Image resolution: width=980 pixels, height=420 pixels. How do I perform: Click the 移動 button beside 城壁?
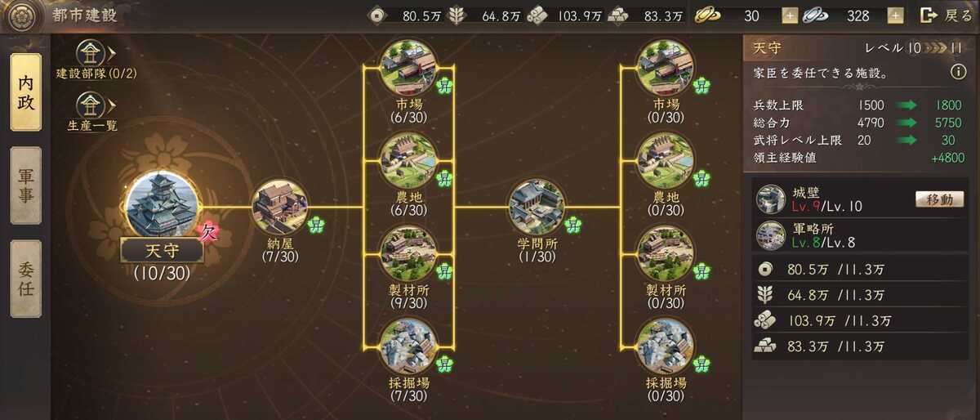tap(938, 199)
